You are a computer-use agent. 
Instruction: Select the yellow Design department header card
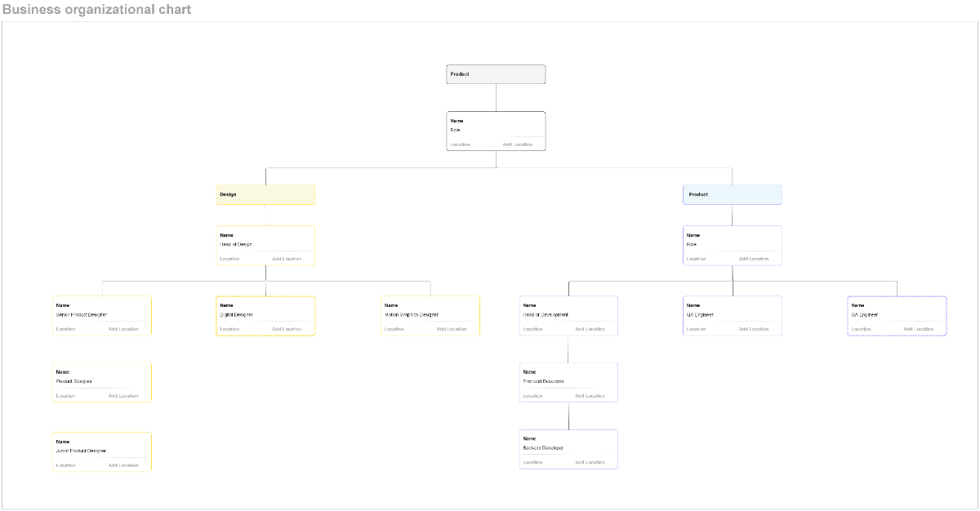(x=265, y=194)
